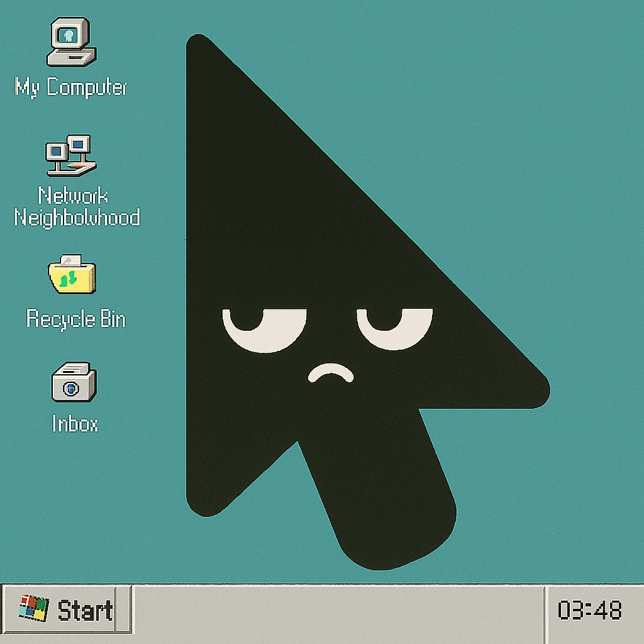Screen dimensions: 644x644
Task: Select the Network Neighborhood computers icon
Action: coord(71,156)
